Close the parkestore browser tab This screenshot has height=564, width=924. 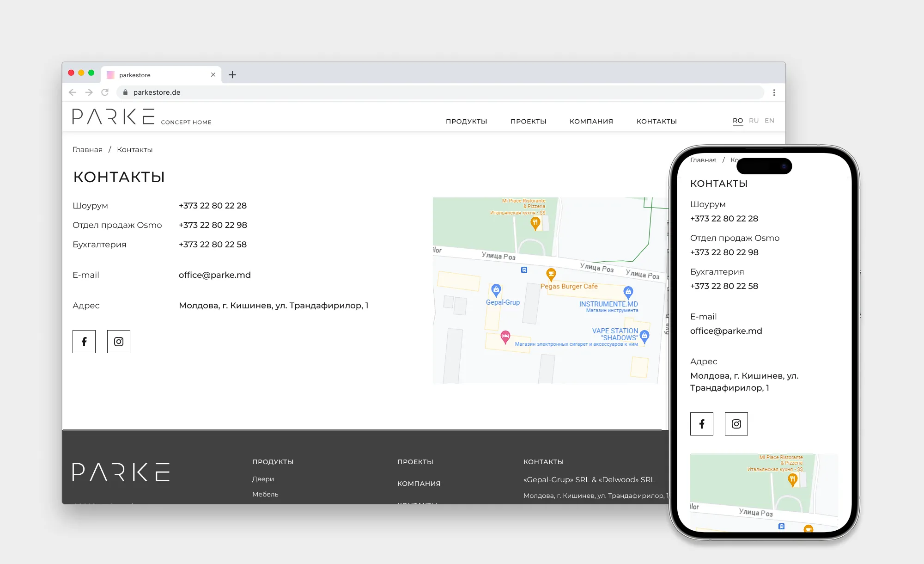point(213,75)
